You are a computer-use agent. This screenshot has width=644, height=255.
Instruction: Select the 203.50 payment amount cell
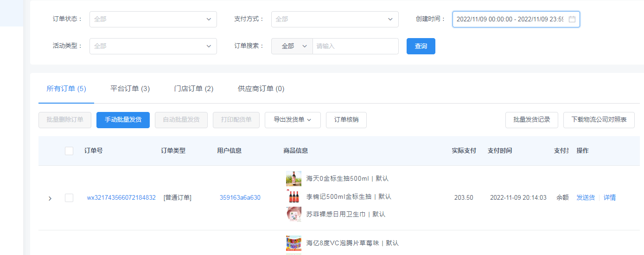[x=464, y=198]
